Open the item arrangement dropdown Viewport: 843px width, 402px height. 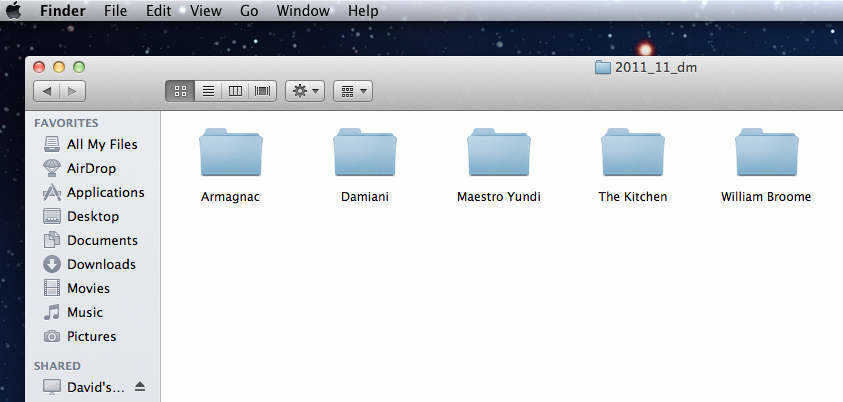pyautogui.click(x=353, y=91)
